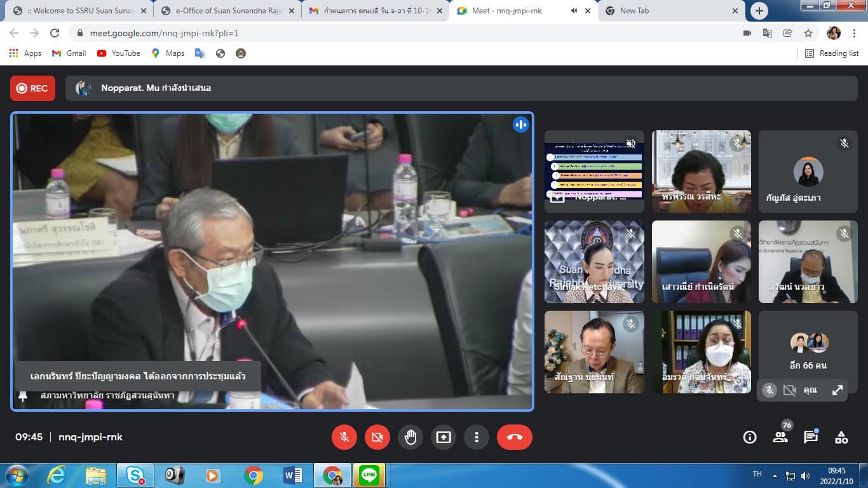
Task: Hang up with the red leave call button
Action: (514, 437)
